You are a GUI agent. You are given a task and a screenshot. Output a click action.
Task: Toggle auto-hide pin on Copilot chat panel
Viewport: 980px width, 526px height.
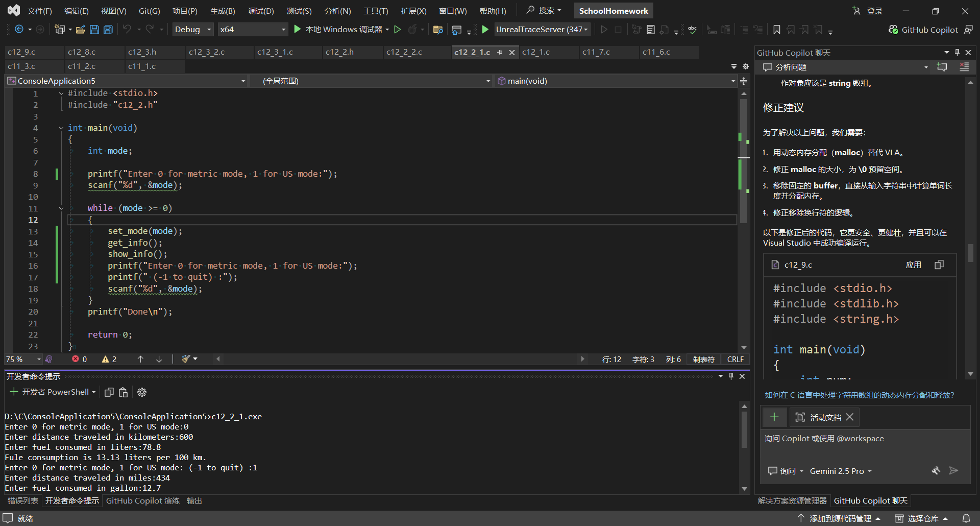[x=957, y=53]
